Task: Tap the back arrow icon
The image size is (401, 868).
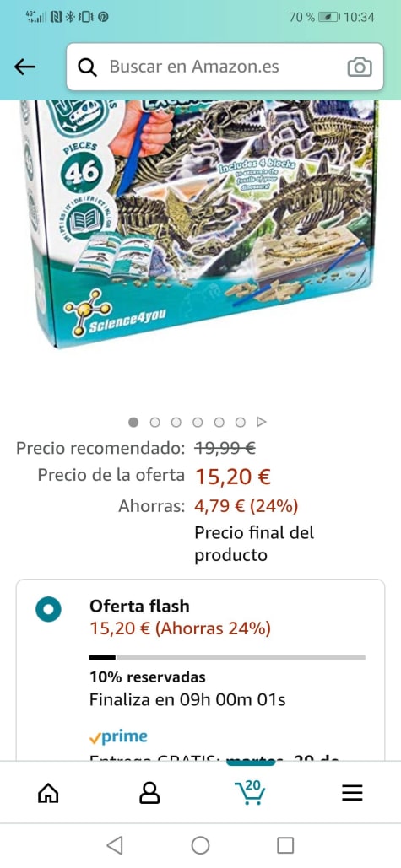Action: click(x=24, y=67)
